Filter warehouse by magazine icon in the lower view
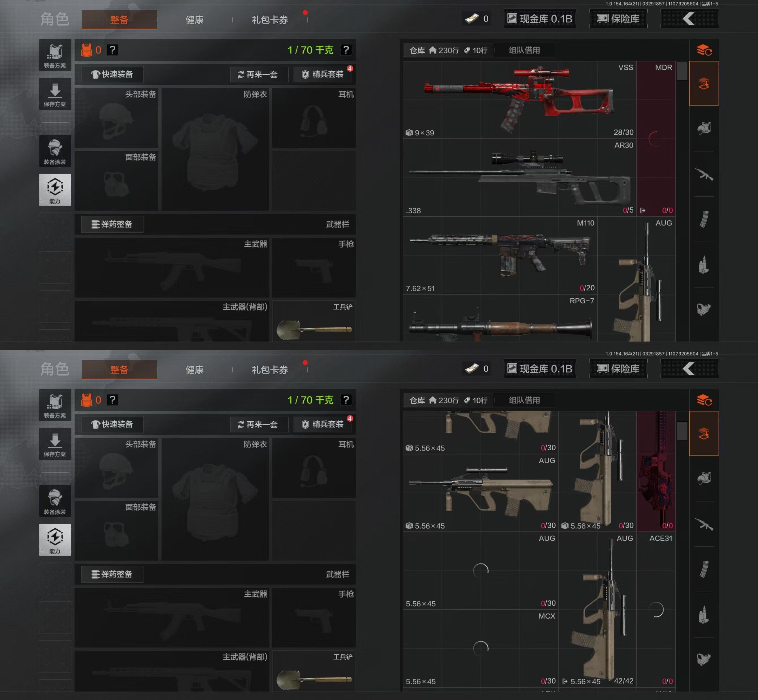 coord(704,569)
